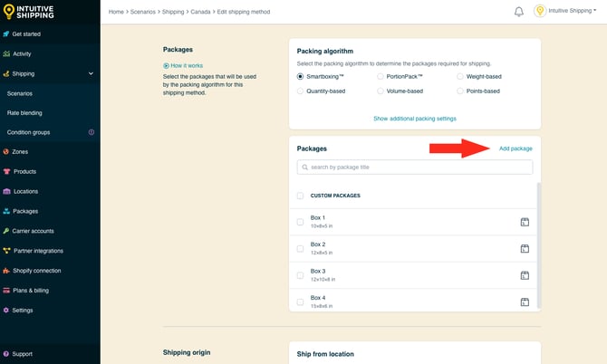Click the Packages sidebar icon
607x364 pixels.
(x=6, y=211)
